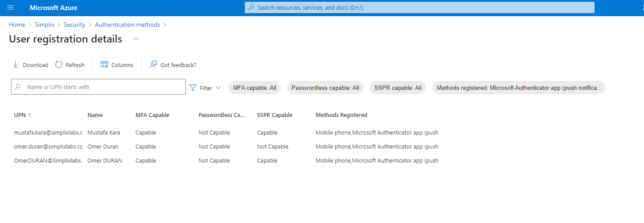Click the Microsoft Azure title
Screen dimensions: 644x223
(53, 8)
